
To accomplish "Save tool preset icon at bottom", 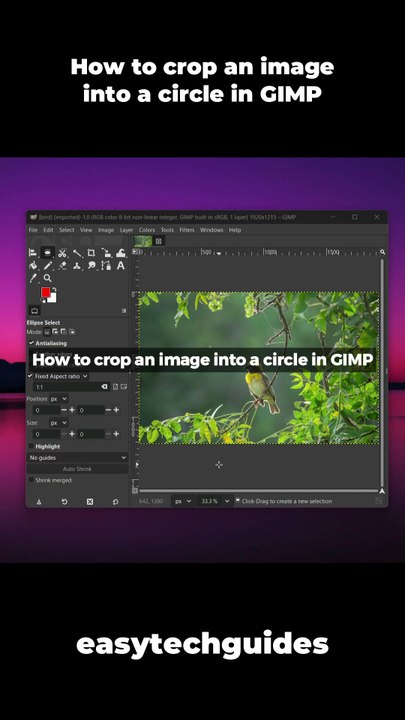I will [39, 502].
